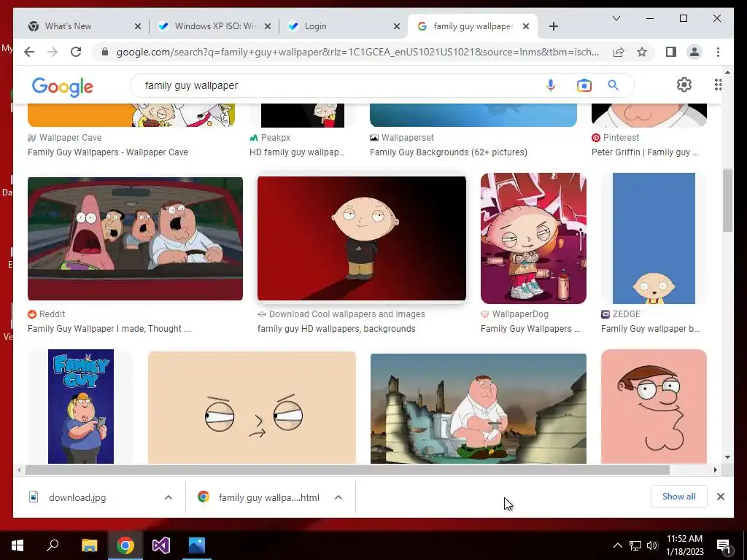Select Stewie on red background thumbnail

click(362, 238)
